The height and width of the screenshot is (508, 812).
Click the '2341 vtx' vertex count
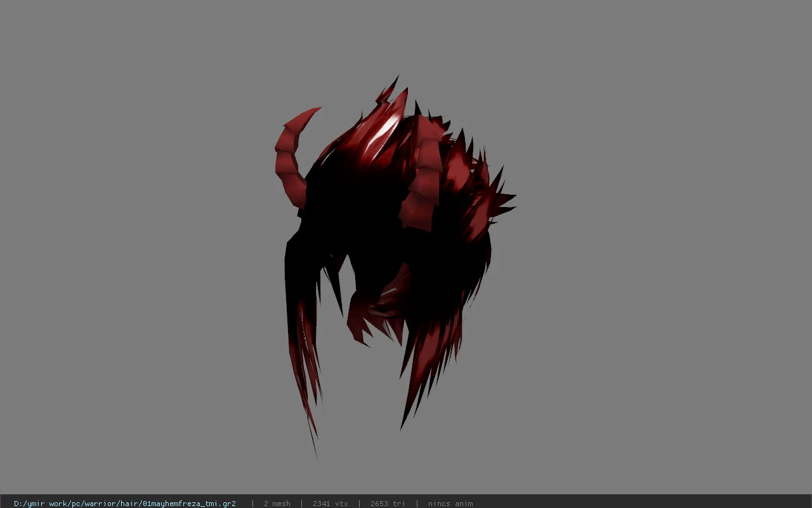pos(331,504)
